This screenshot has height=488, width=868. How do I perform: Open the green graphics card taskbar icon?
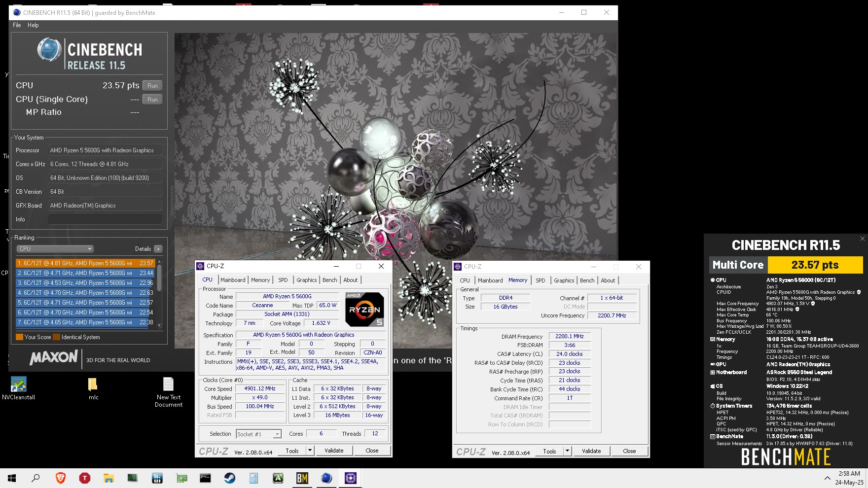tap(181, 478)
